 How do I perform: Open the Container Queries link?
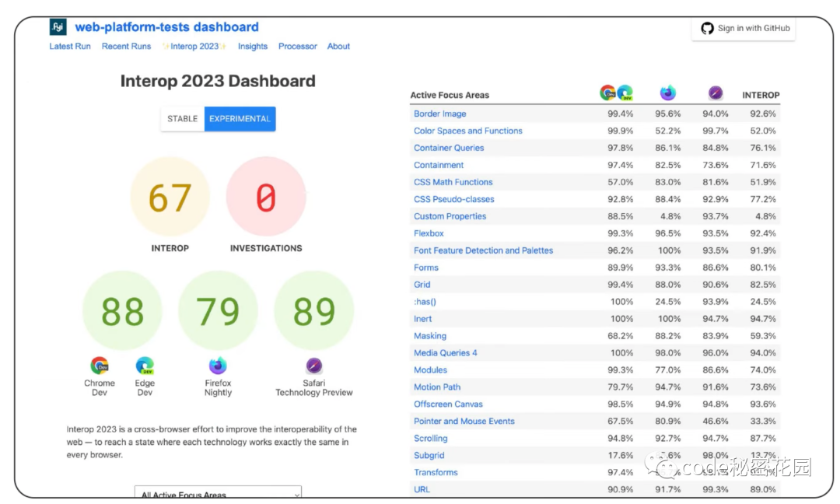[449, 148]
